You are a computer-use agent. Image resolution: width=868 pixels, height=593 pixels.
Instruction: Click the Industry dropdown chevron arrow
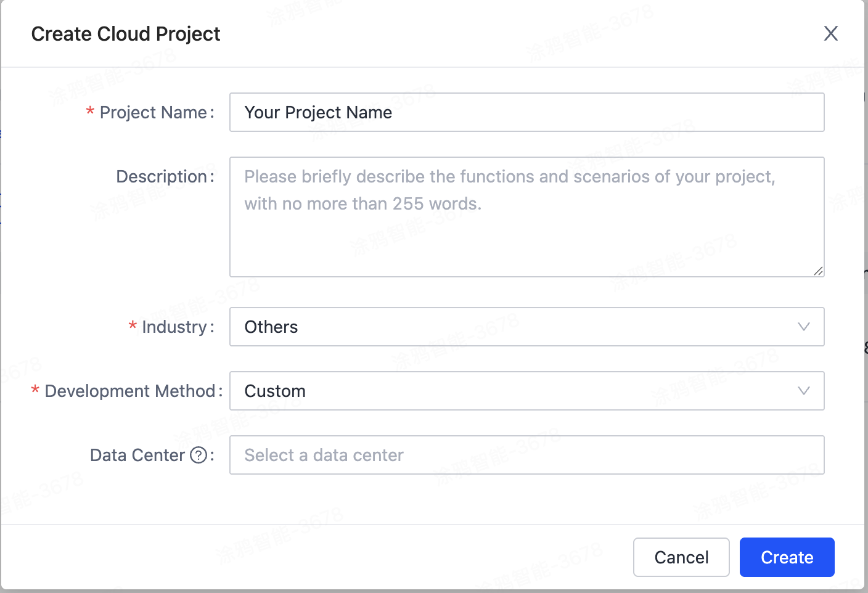pos(803,327)
